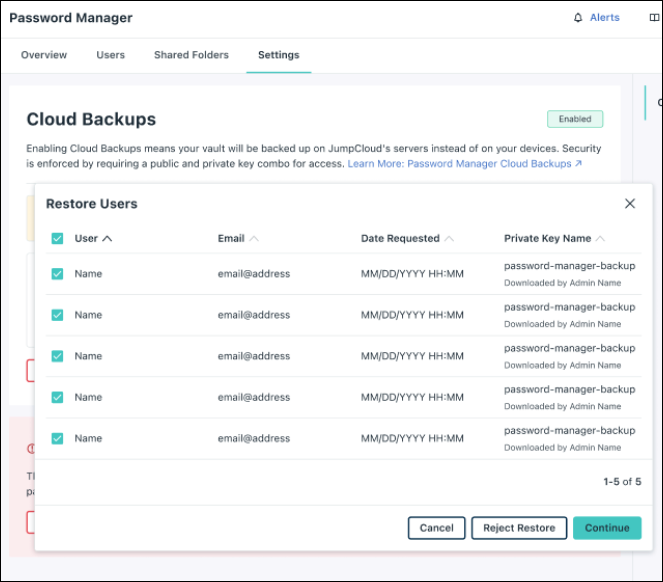Screen dimensions: 663x582
Task: Cancel the Restore Users dialog
Action: [436, 528]
